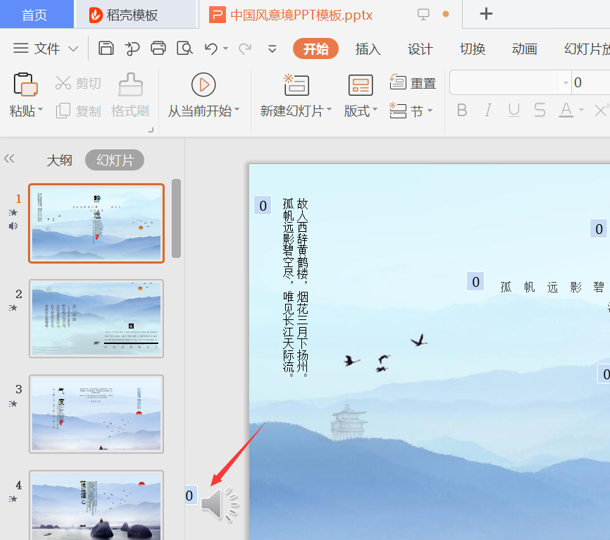Expand the font color dropdown arrow
610x540 pixels.
pos(581,110)
